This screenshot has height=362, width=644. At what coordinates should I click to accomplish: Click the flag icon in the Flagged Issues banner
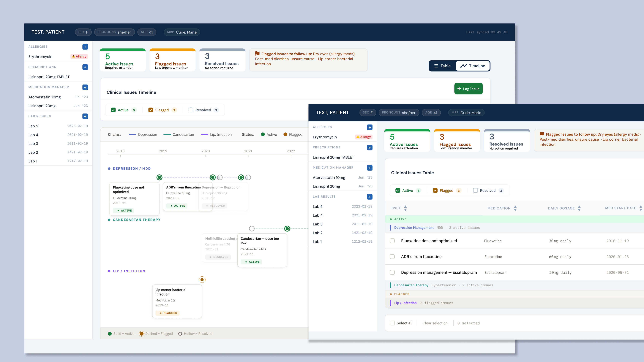(x=257, y=53)
